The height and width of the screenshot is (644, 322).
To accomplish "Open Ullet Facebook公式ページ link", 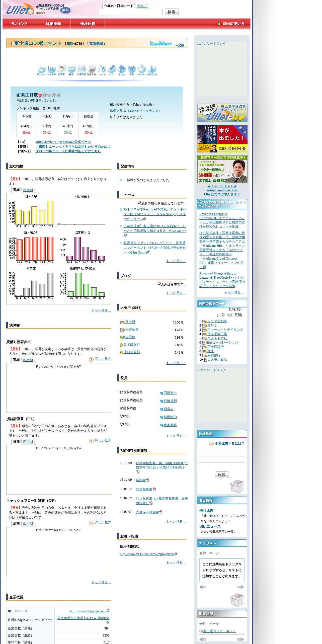I will tap(63, 142).
